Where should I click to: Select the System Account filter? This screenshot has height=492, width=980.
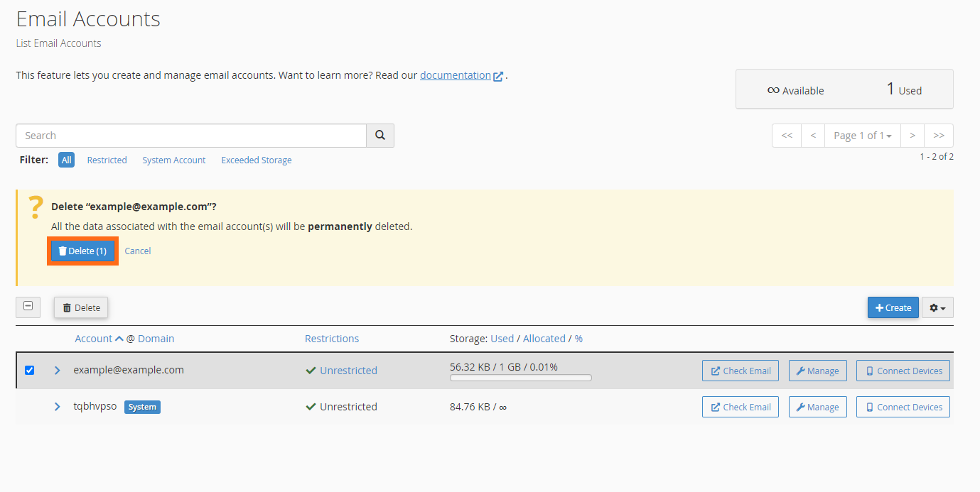pyautogui.click(x=173, y=160)
